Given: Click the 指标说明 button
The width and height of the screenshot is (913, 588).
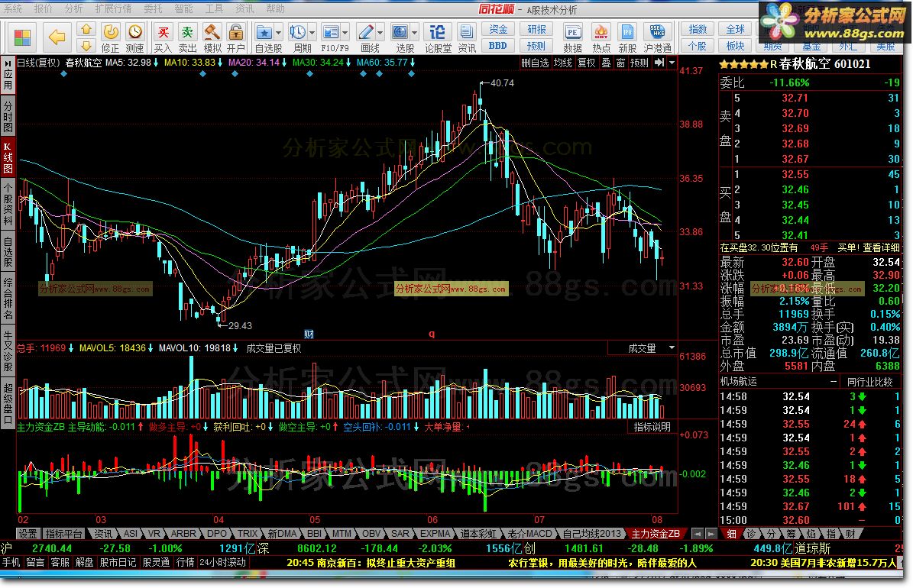Looking at the screenshot, I should [x=652, y=427].
